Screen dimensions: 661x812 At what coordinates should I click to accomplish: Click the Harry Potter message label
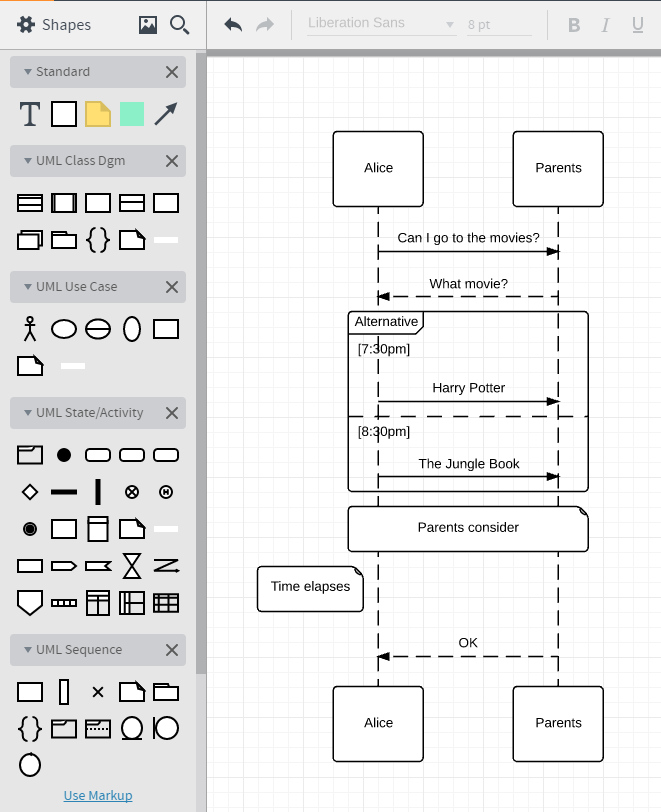click(468, 388)
